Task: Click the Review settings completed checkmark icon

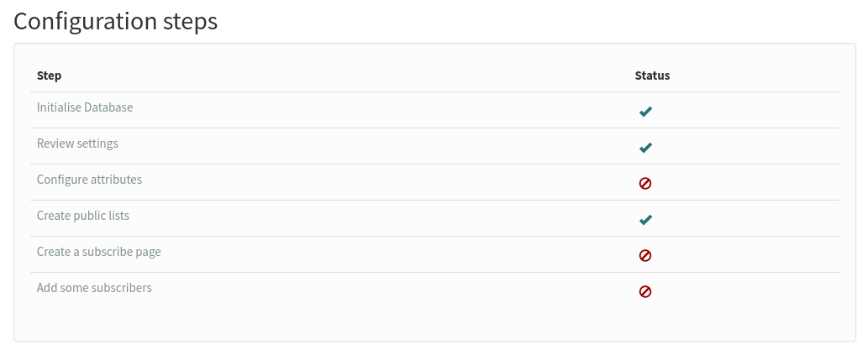Action: coord(645,148)
